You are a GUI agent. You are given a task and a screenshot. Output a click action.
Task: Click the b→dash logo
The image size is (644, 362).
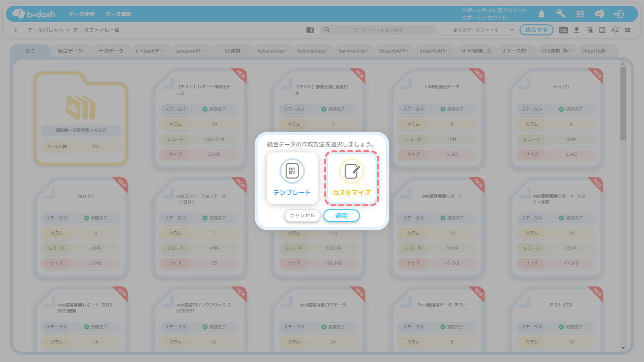[33, 14]
